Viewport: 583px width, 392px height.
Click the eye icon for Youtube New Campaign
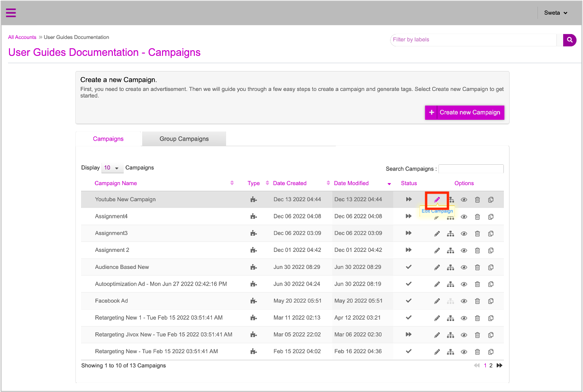coord(464,200)
